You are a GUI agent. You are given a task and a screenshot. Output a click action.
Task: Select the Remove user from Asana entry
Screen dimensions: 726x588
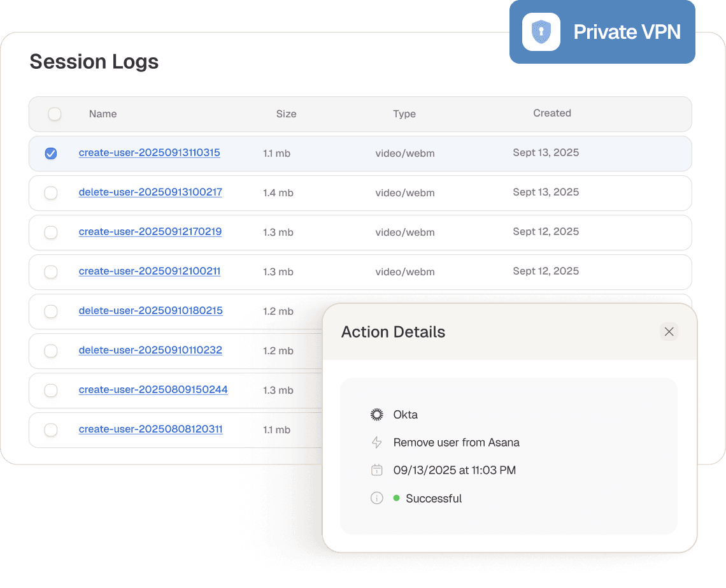[x=456, y=442]
